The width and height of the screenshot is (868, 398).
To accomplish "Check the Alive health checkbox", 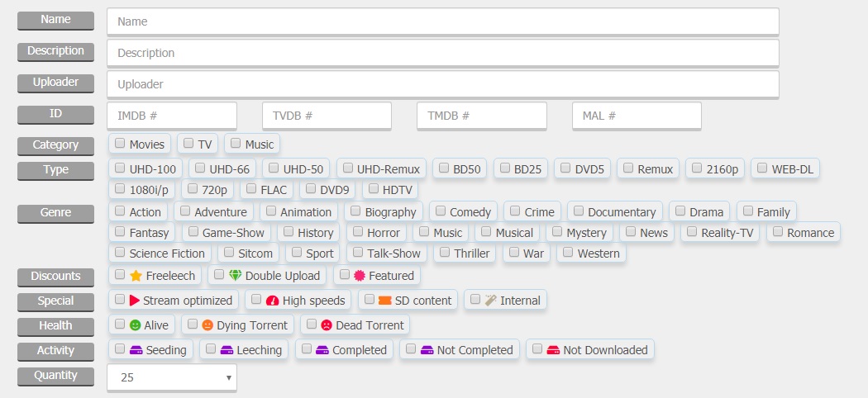I will tap(120, 324).
